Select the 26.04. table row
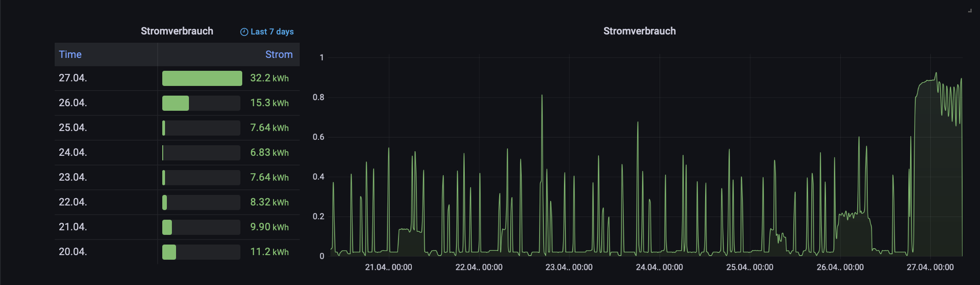Viewport: 980px width, 285px height. coord(177,103)
